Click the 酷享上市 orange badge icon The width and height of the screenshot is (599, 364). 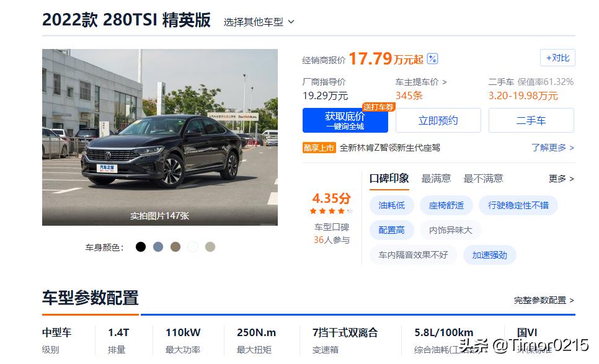(319, 148)
